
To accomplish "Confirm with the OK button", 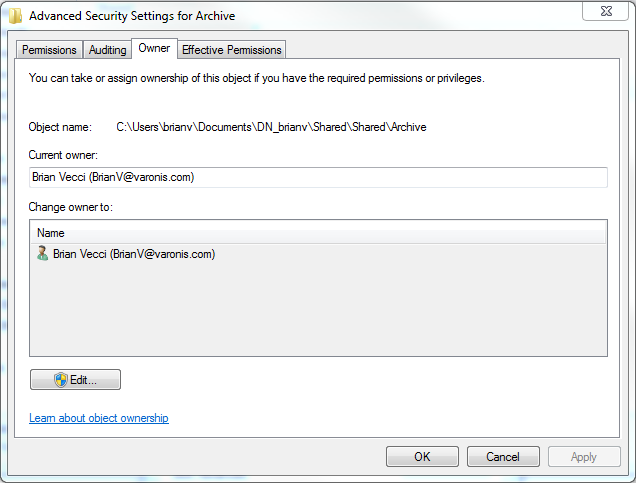I will tap(422, 457).
